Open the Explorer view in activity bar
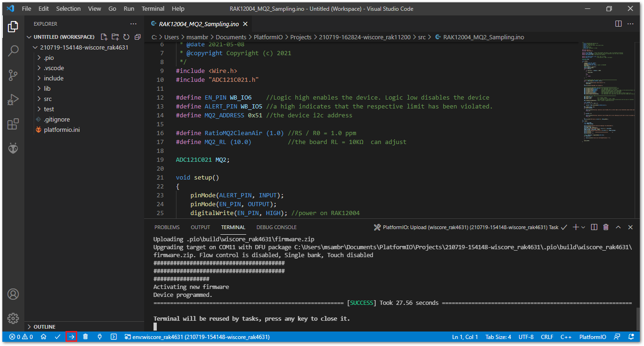Image resolution: width=644 pixels, height=346 pixels. click(13, 27)
